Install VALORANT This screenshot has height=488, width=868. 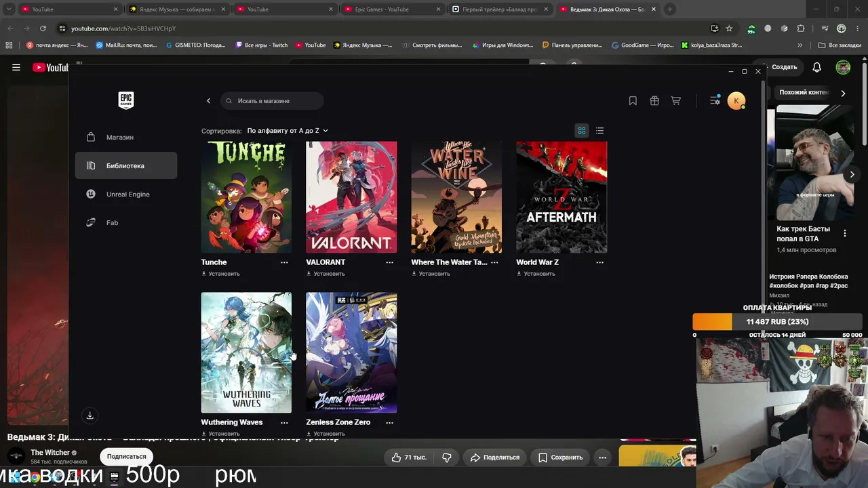pos(326,274)
